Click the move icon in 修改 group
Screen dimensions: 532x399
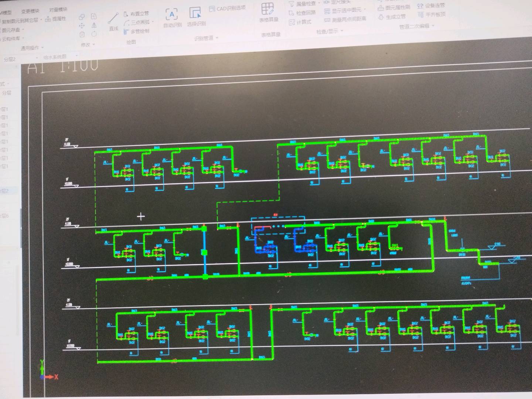82,25
